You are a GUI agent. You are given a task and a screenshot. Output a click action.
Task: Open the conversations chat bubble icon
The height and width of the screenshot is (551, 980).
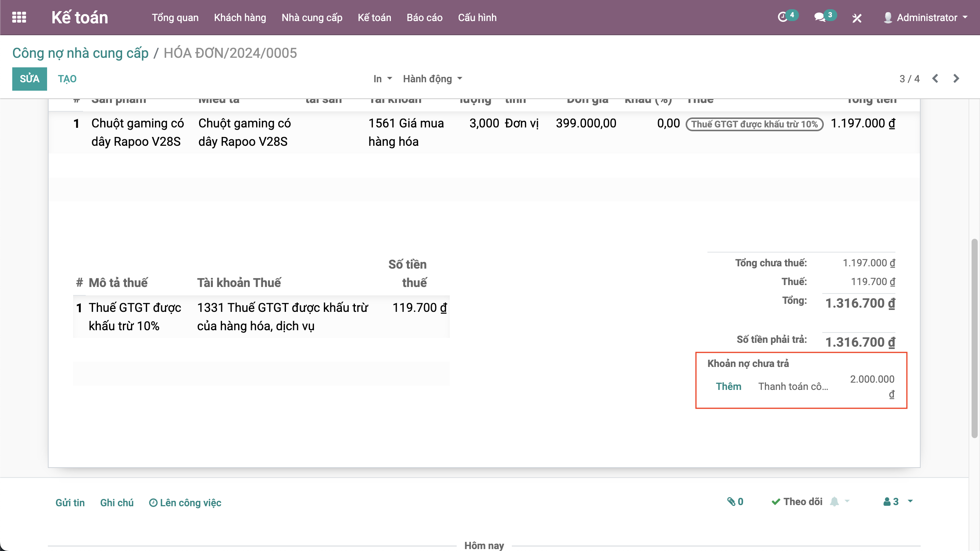tap(820, 17)
